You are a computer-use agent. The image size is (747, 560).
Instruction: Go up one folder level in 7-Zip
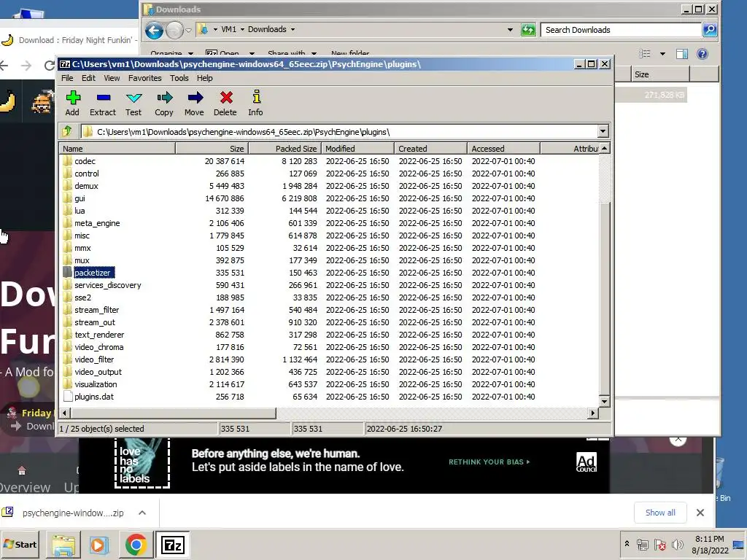[67, 131]
